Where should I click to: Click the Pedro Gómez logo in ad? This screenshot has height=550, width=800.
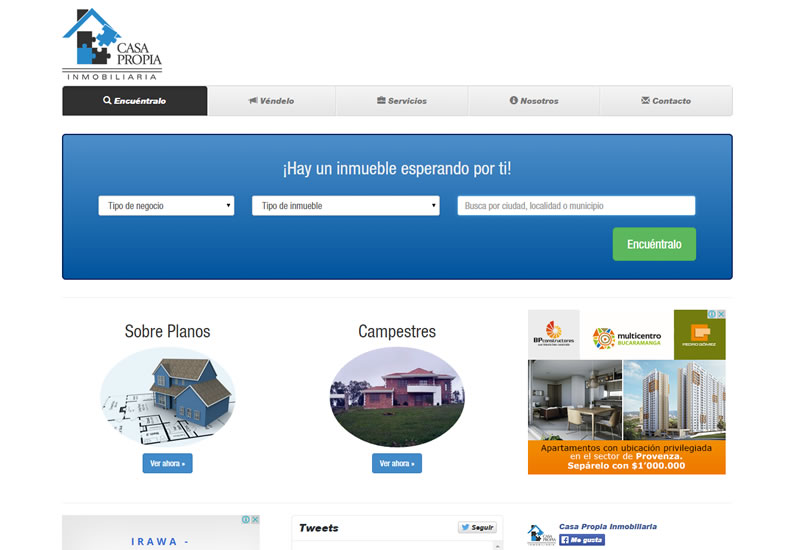click(x=699, y=335)
